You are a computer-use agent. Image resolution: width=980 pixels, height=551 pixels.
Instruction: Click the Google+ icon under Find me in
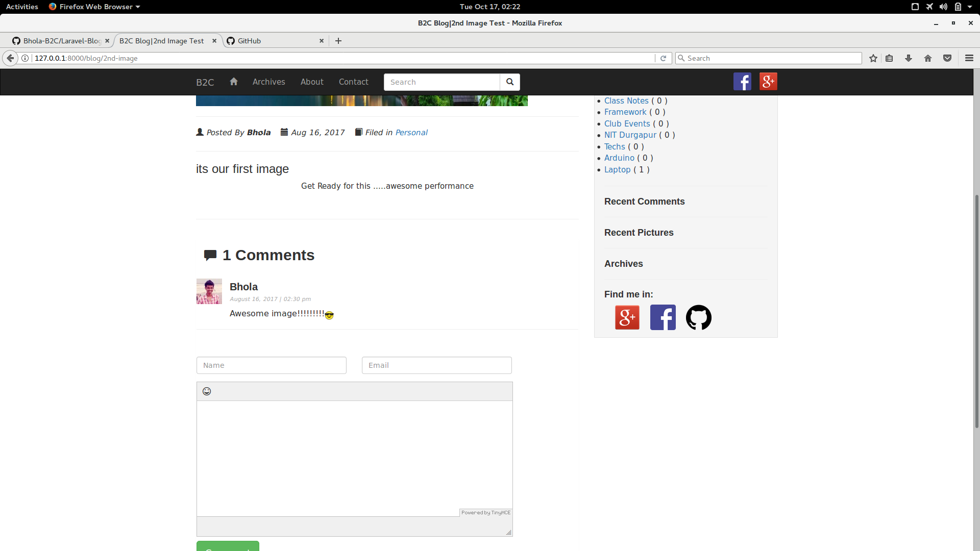pos(627,317)
